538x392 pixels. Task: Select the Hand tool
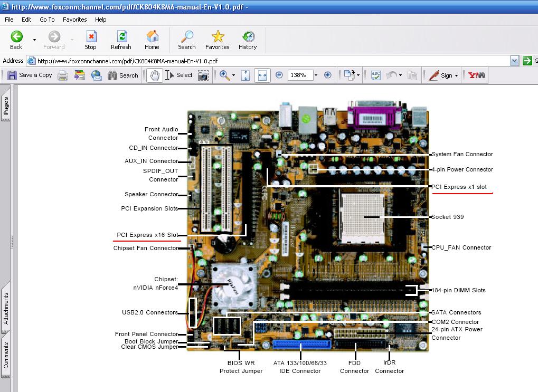(x=154, y=75)
